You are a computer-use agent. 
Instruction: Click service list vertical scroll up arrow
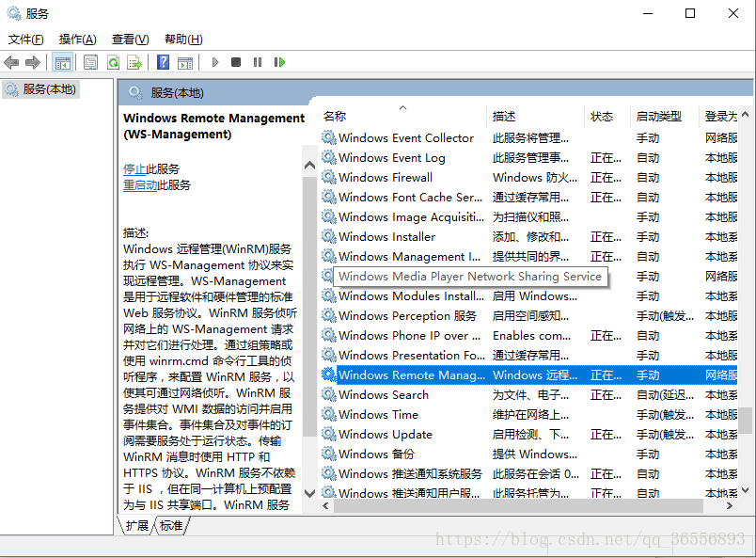tap(746, 115)
